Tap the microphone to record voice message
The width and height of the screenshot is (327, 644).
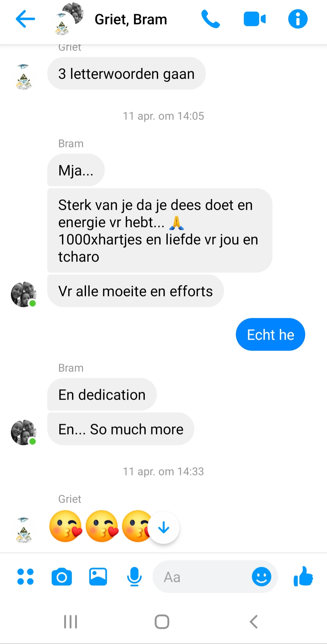click(134, 576)
